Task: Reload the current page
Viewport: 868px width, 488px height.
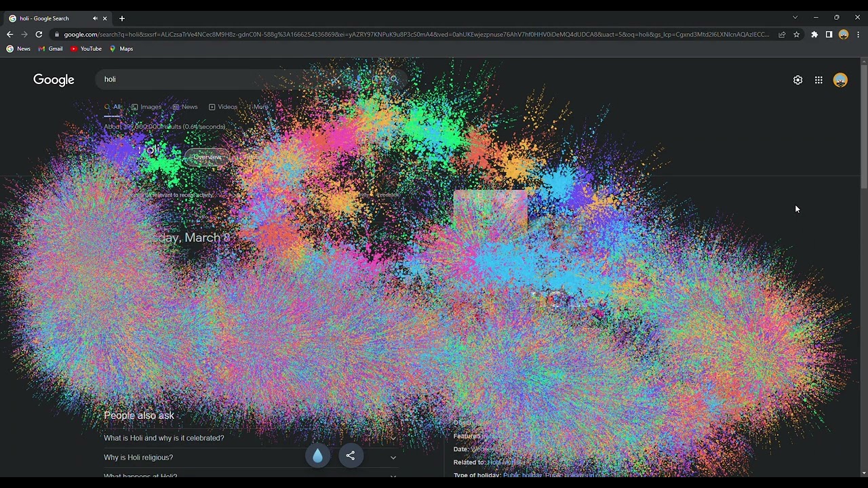Action: 39,35
